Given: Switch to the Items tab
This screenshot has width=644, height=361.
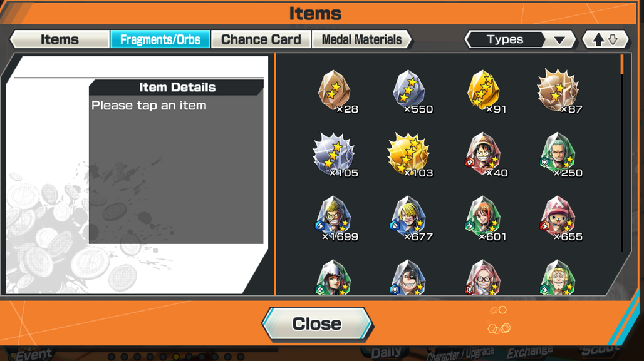Looking at the screenshot, I should point(60,39).
